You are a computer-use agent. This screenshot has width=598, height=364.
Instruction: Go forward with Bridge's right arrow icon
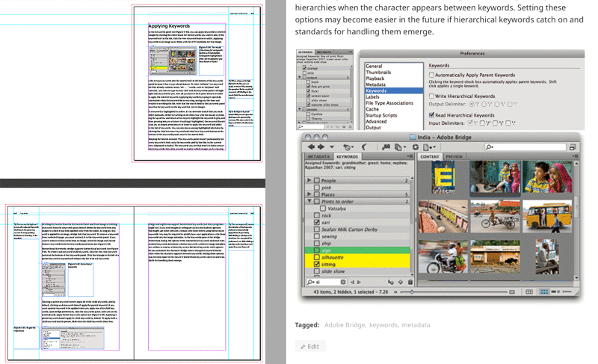point(321,146)
